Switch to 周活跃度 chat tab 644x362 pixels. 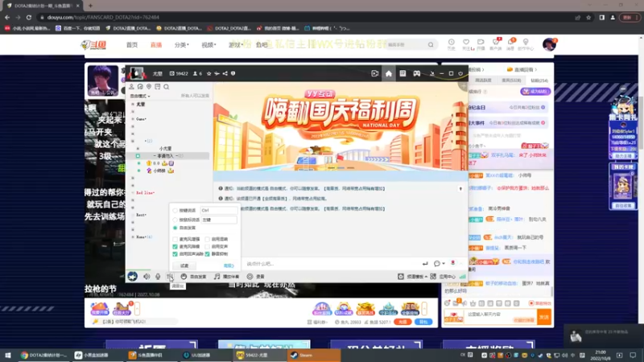point(483,80)
